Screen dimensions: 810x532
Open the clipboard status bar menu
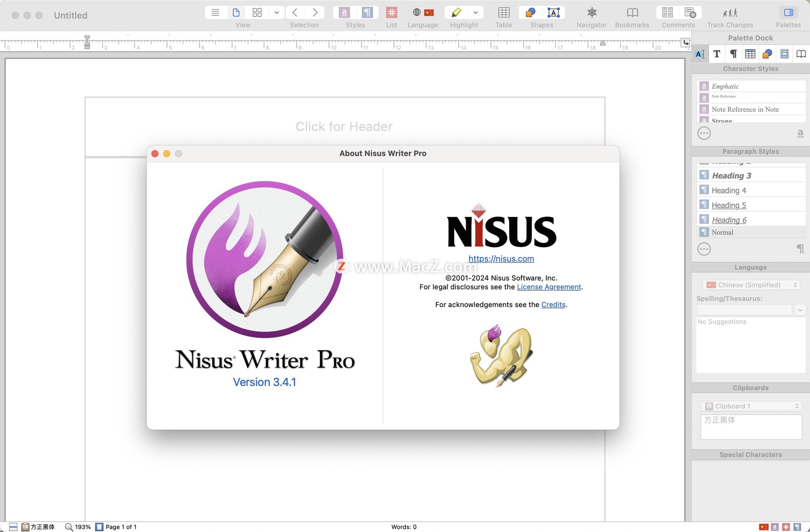[x=38, y=527]
